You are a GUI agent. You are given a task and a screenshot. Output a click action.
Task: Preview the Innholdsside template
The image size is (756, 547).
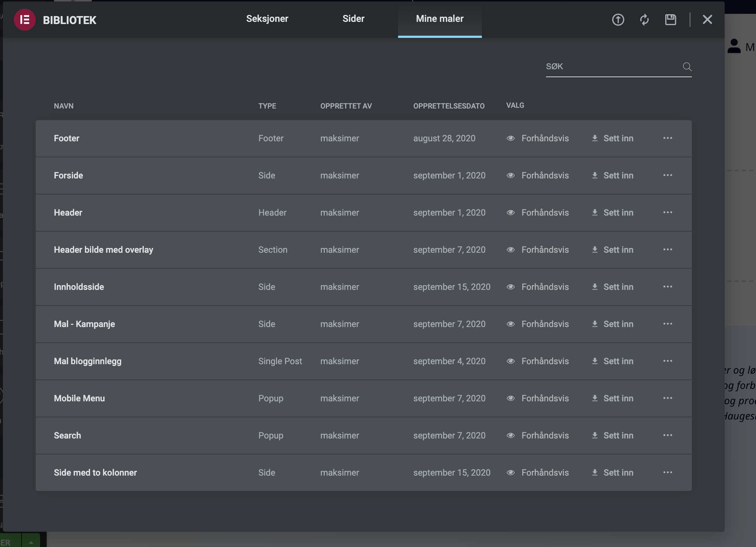coord(538,287)
